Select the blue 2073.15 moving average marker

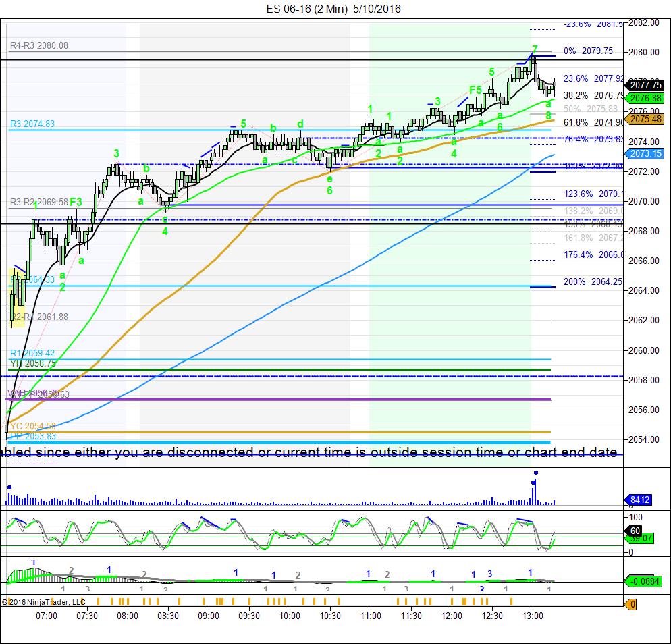coord(645,153)
